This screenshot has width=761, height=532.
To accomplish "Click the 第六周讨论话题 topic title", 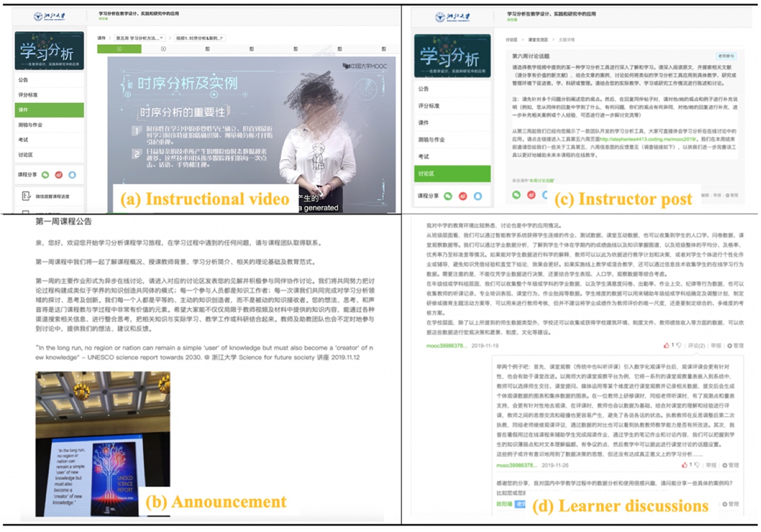I will (x=531, y=56).
